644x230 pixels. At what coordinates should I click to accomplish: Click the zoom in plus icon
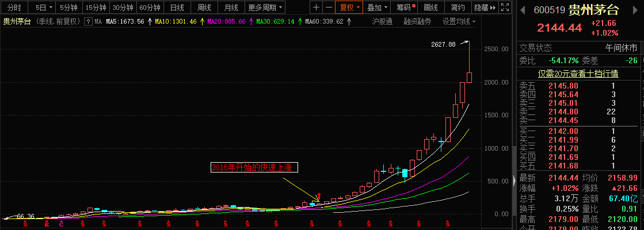tap(317, 7)
